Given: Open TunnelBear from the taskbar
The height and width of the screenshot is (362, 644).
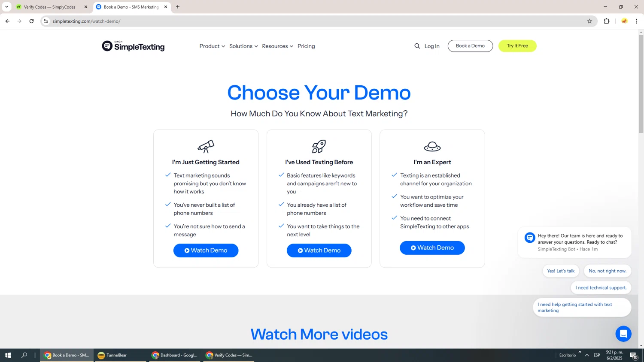Looking at the screenshot, I should (x=120, y=355).
